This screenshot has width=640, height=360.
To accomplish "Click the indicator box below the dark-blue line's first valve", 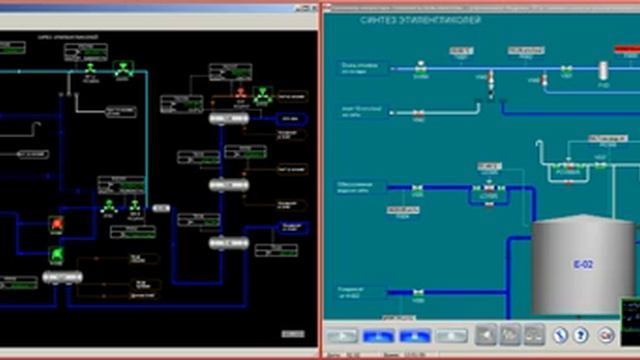I will pos(403,210).
